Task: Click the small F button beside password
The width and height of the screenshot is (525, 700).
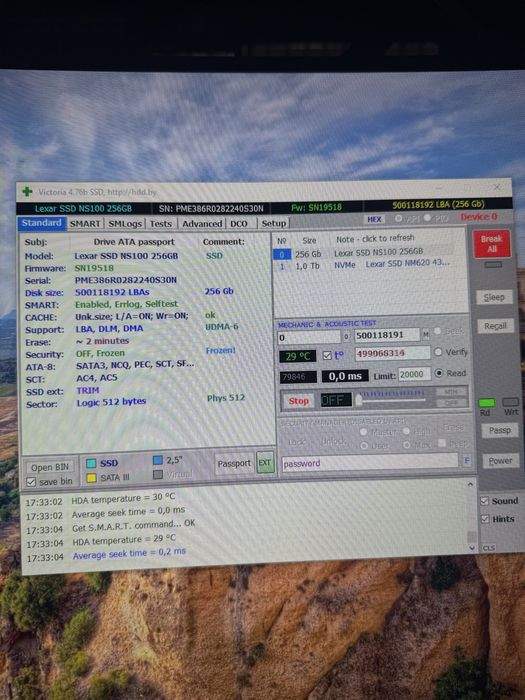Action: 467,460
